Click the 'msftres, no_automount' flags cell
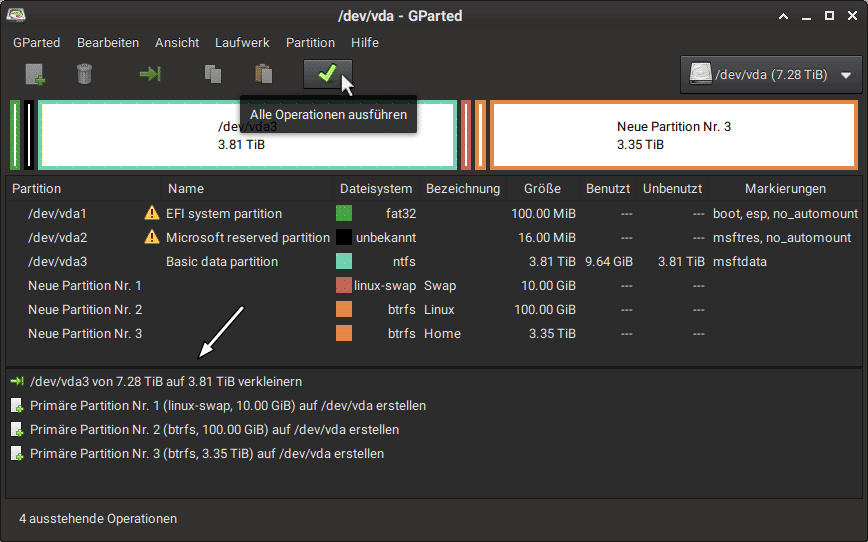This screenshot has height=542, width=868. (782, 238)
